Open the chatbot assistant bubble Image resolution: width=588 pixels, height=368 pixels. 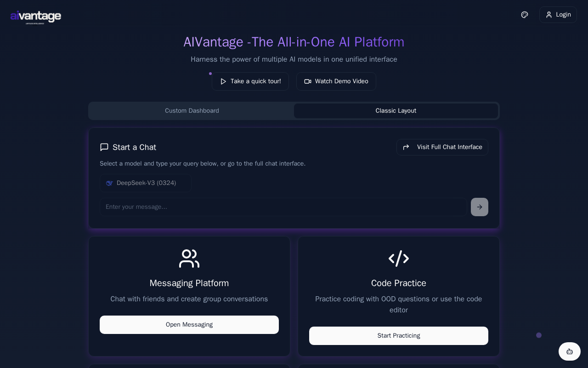(570, 351)
